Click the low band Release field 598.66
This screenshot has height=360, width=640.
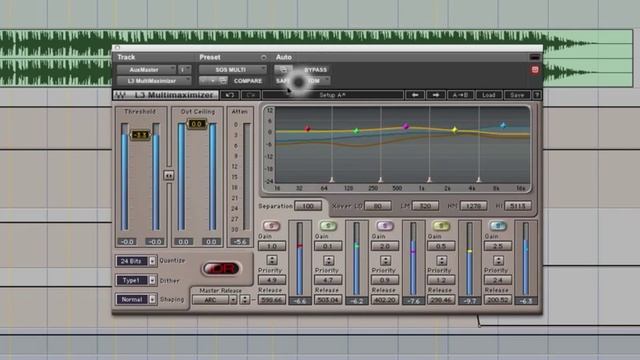coord(272,300)
